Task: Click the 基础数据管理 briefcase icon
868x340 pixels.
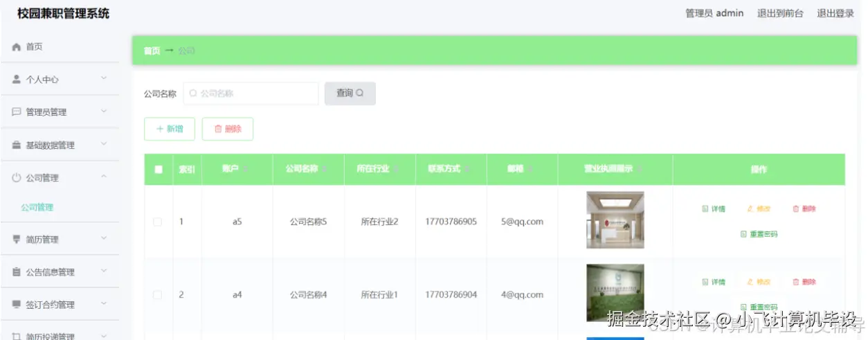Action: click(x=17, y=145)
